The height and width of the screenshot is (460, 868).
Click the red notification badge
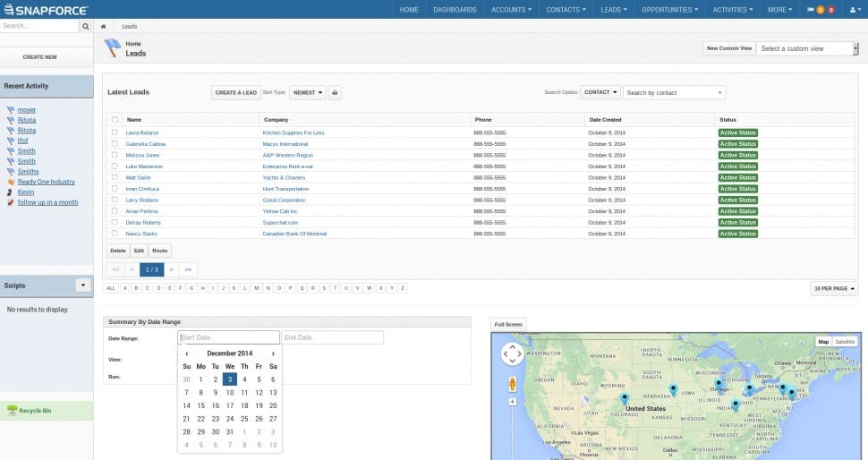click(x=831, y=10)
